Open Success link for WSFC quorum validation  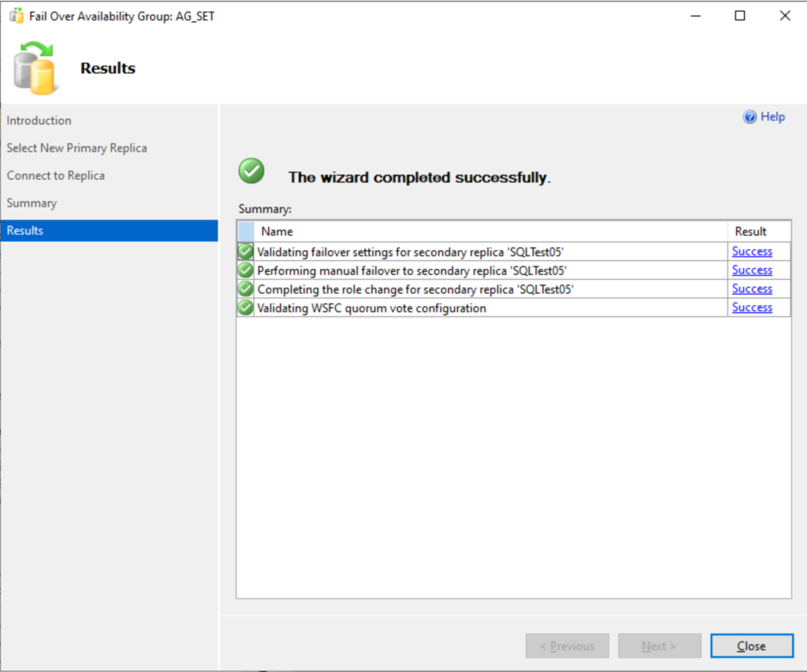point(752,308)
